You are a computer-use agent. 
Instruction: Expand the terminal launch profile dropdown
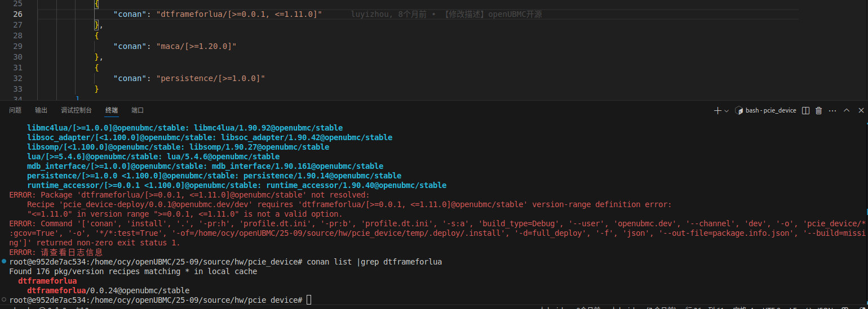point(727,111)
